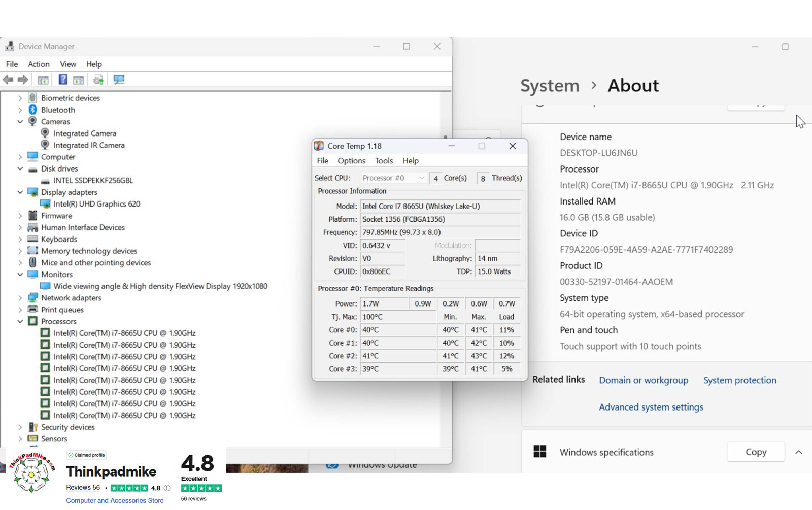Click the Device Manager title bar icon

(x=10, y=46)
